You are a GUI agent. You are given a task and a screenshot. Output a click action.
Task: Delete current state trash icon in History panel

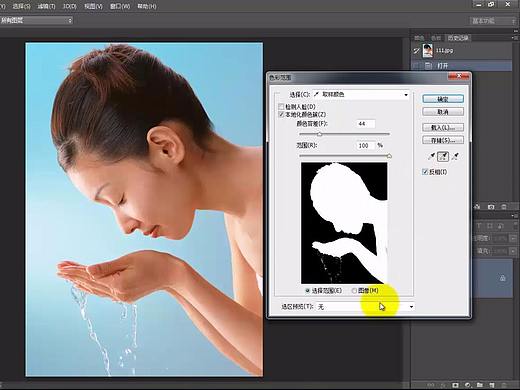click(504, 207)
